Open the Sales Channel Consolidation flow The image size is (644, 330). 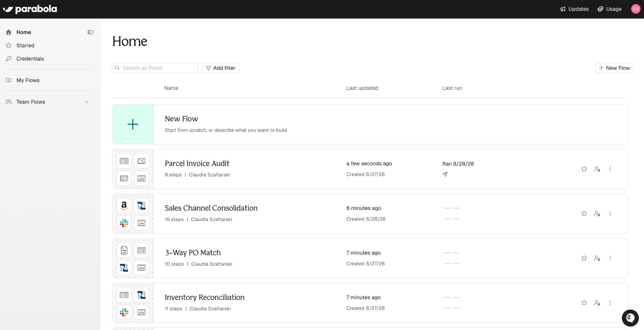point(211,208)
